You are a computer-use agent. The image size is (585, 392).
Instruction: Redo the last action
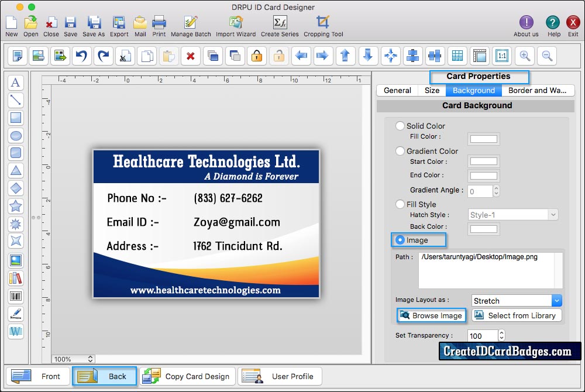click(x=104, y=56)
